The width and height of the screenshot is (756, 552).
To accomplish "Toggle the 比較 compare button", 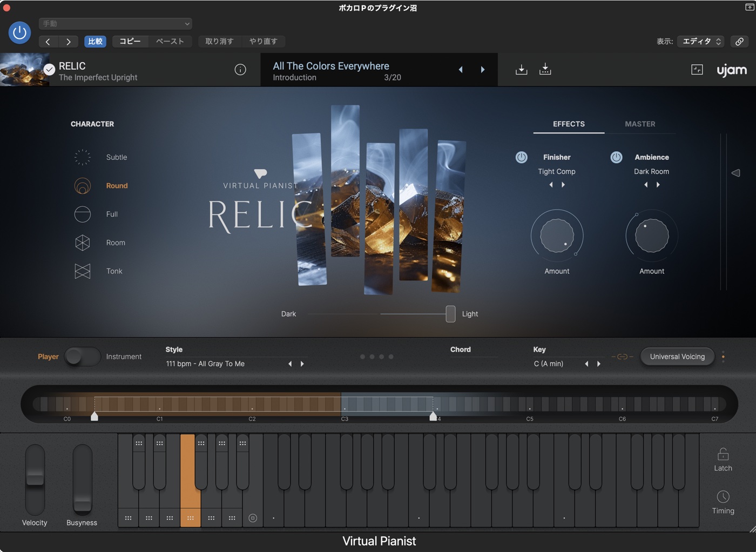I will [95, 42].
